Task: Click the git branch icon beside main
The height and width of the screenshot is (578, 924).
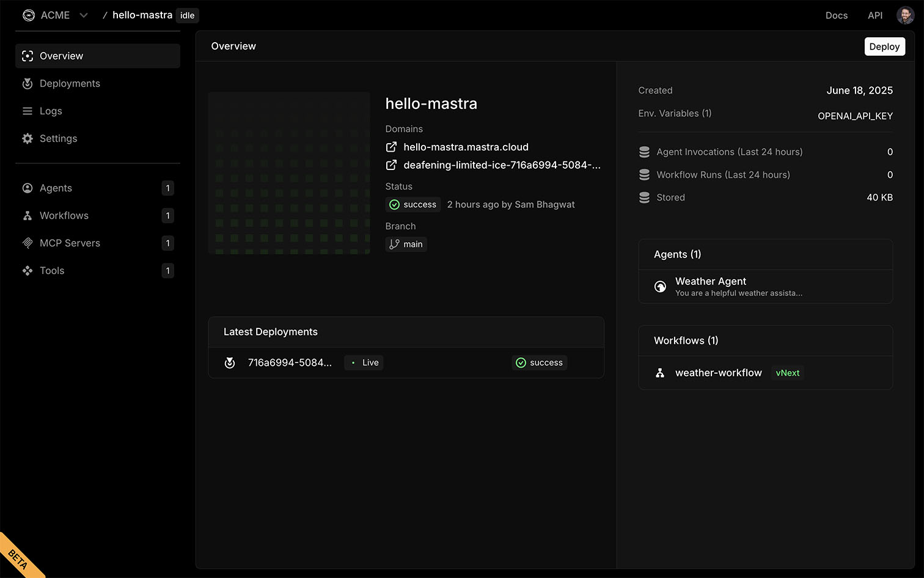Action: (395, 244)
